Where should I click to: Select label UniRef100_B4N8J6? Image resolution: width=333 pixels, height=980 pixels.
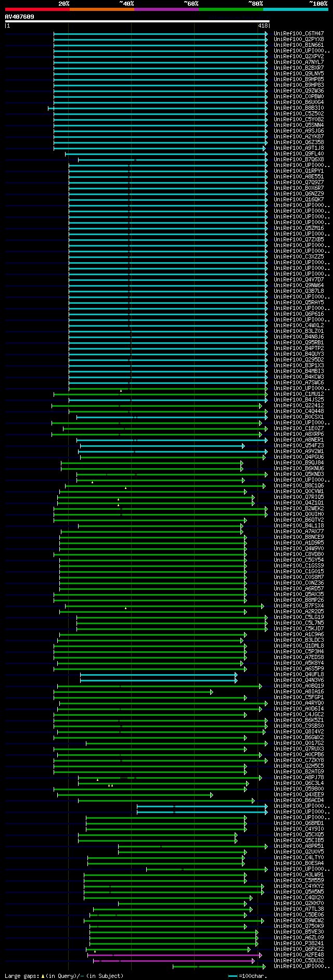(x=299, y=337)
